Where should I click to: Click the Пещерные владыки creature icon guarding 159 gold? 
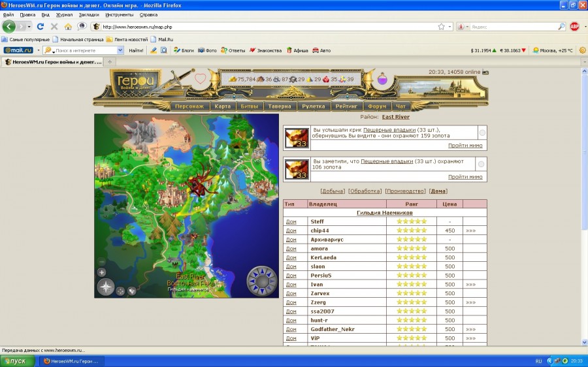(x=297, y=138)
